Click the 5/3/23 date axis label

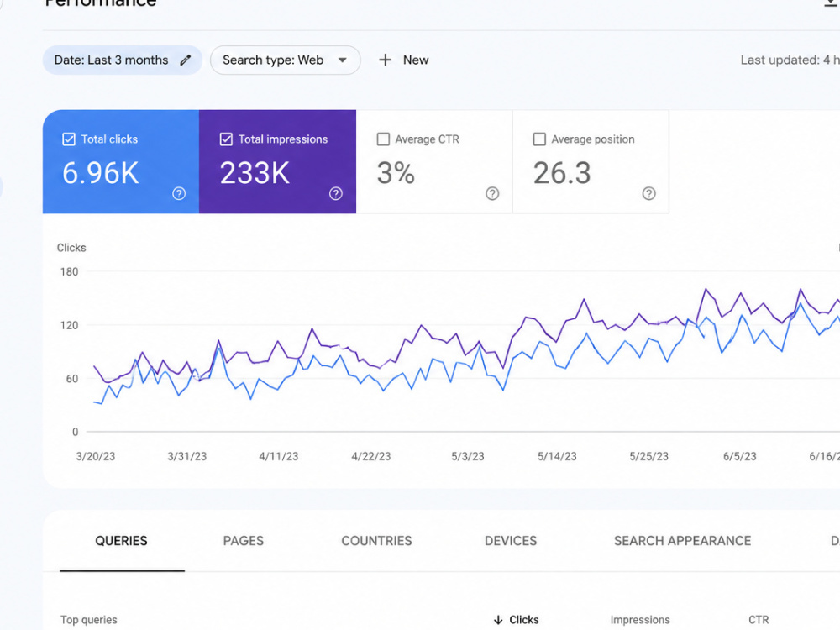coord(468,456)
